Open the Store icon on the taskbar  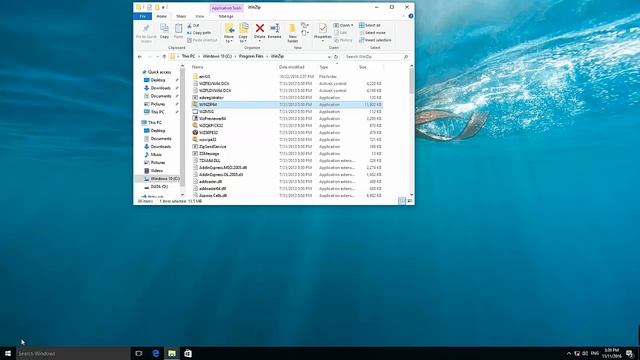pyautogui.click(x=188, y=353)
